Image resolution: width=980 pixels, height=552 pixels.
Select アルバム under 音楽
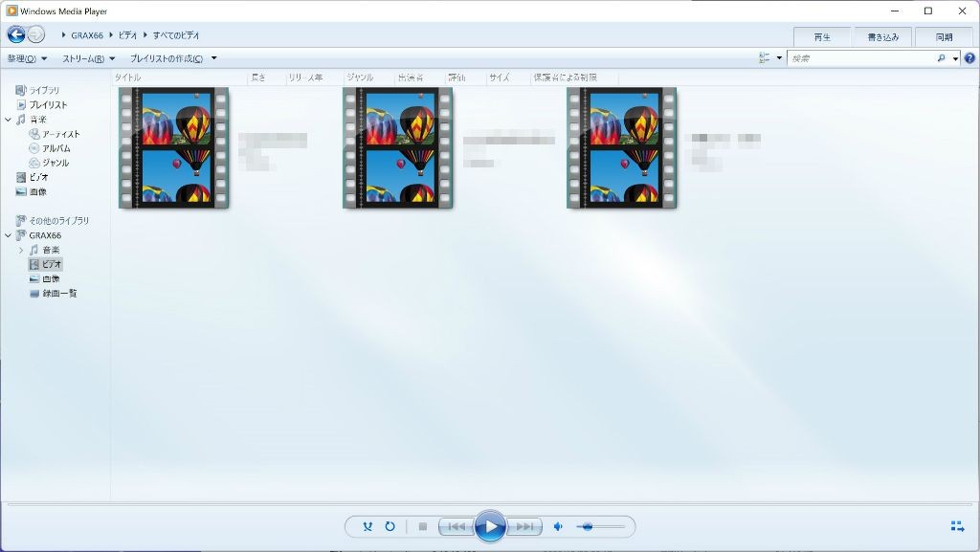click(50, 148)
